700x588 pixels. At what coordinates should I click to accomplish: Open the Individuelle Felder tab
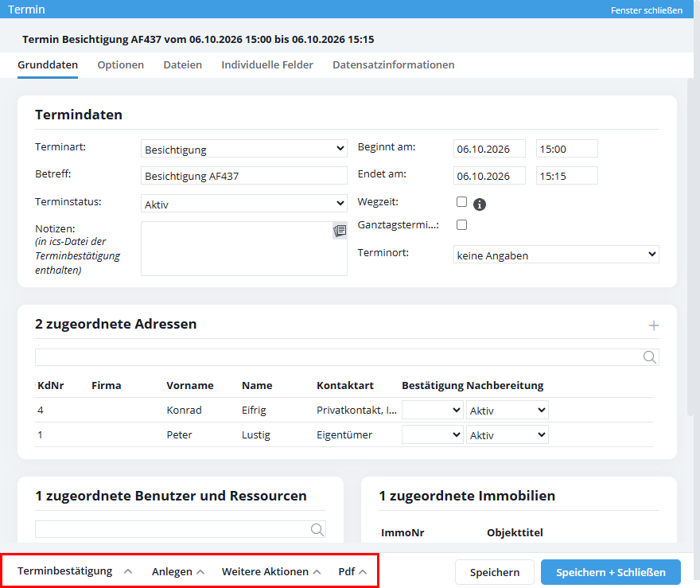(267, 64)
